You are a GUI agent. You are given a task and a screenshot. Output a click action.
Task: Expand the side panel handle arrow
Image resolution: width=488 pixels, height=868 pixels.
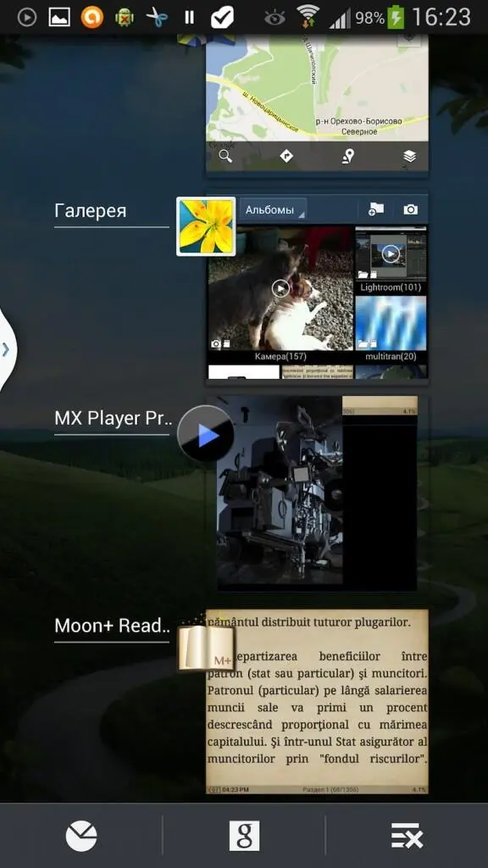click(x=6, y=349)
